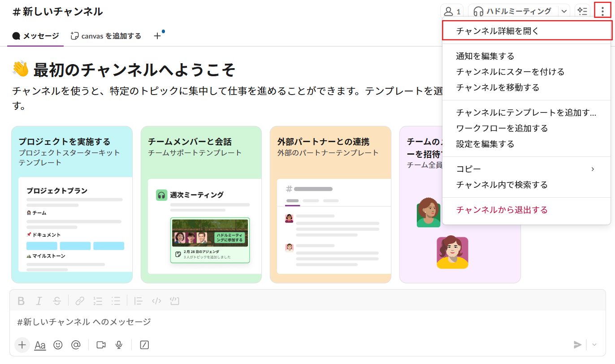This screenshot has width=615, height=364.
Task: Choose チャンネル内で検索する
Action: point(527,185)
